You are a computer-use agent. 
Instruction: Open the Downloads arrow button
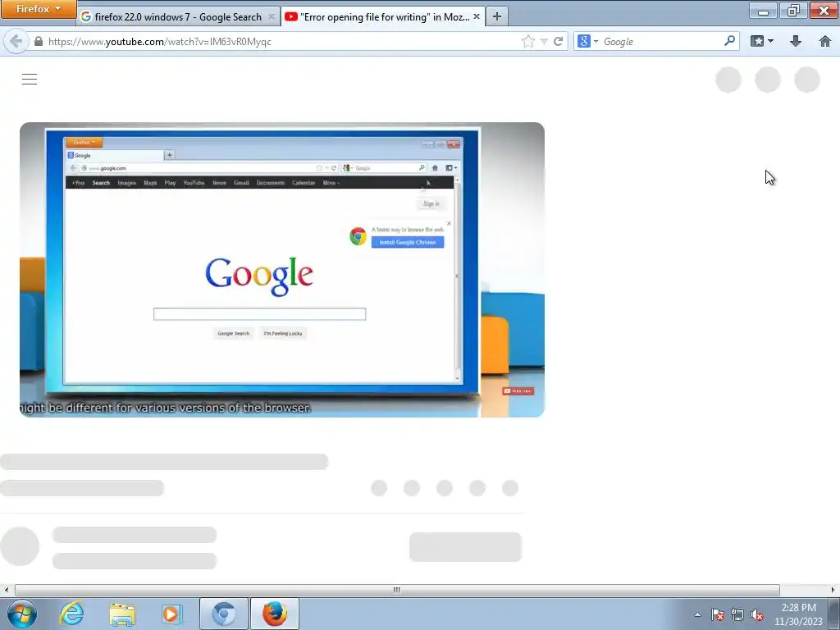coord(796,41)
